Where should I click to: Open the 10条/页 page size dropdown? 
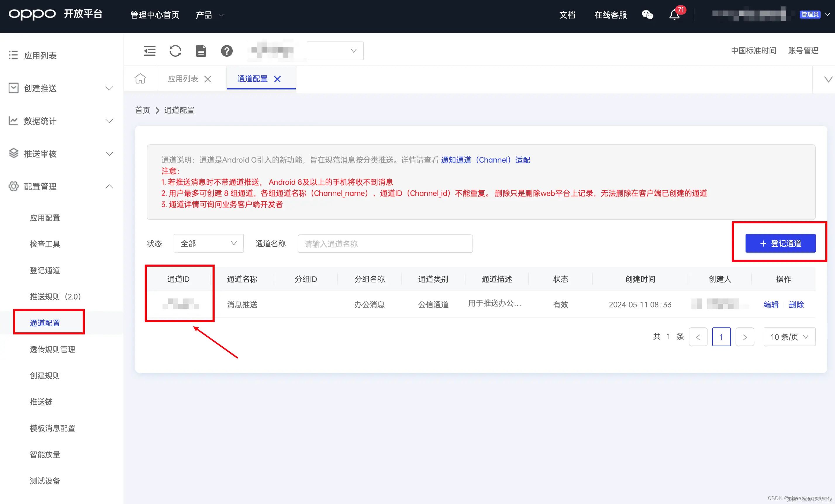pos(789,336)
